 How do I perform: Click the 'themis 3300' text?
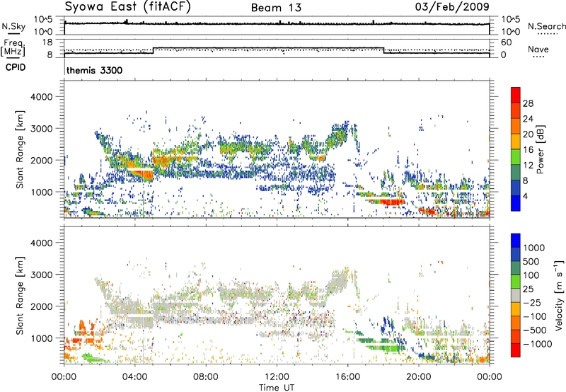pos(95,70)
